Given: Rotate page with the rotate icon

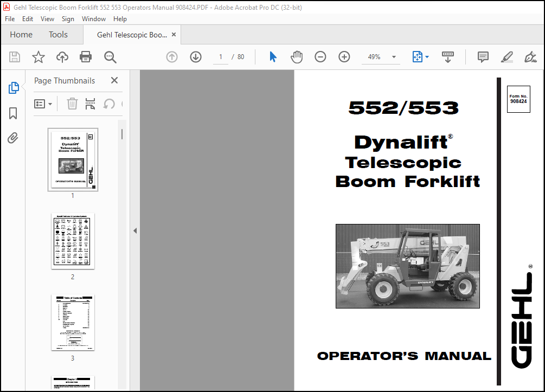Looking at the screenshot, I should point(109,104).
